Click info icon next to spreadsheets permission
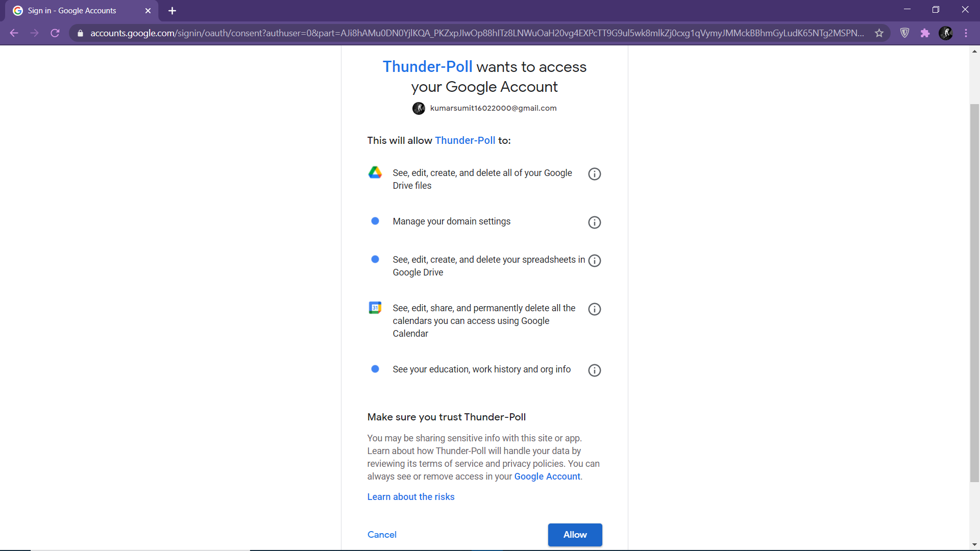980x551 pixels. (x=594, y=261)
